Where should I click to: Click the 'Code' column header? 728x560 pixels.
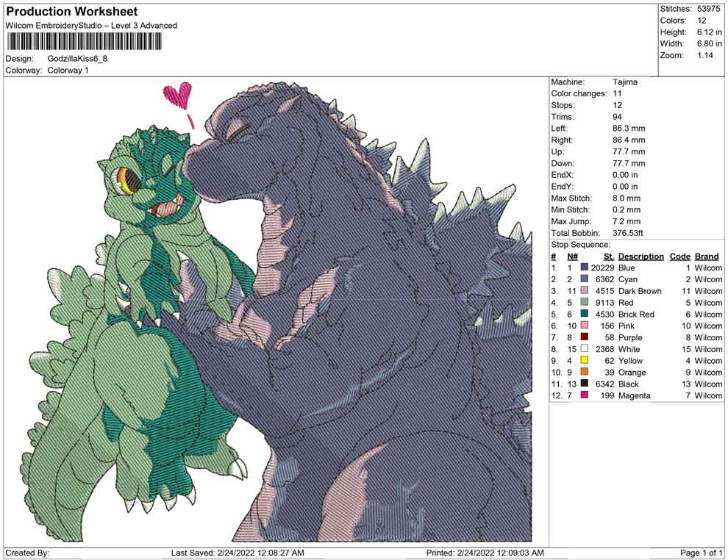coord(680,256)
